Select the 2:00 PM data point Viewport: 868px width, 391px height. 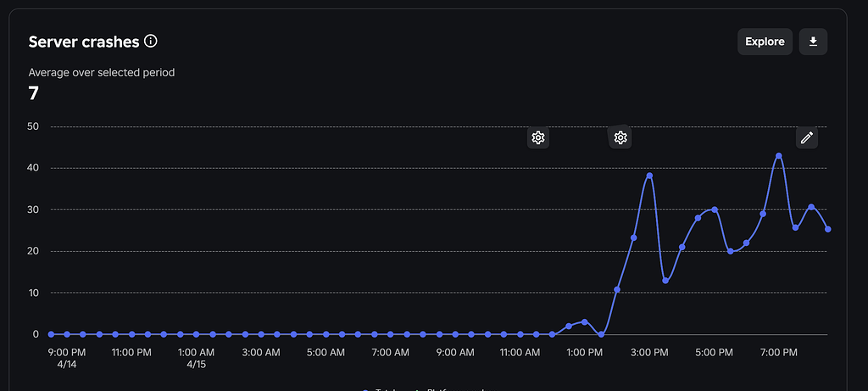point(617,289)
